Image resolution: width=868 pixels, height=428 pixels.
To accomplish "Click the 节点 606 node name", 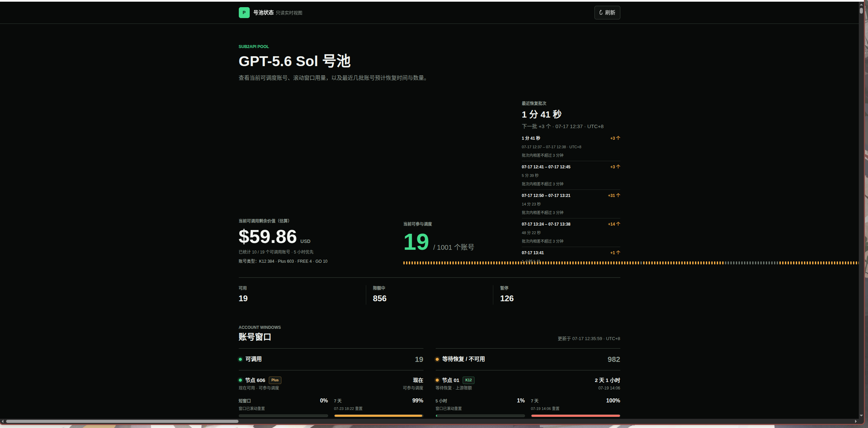I will tap(255, 380).
